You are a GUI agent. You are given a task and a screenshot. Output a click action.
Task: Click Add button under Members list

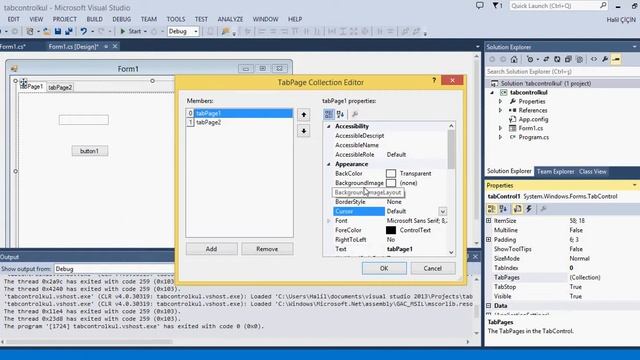(211, 249)
